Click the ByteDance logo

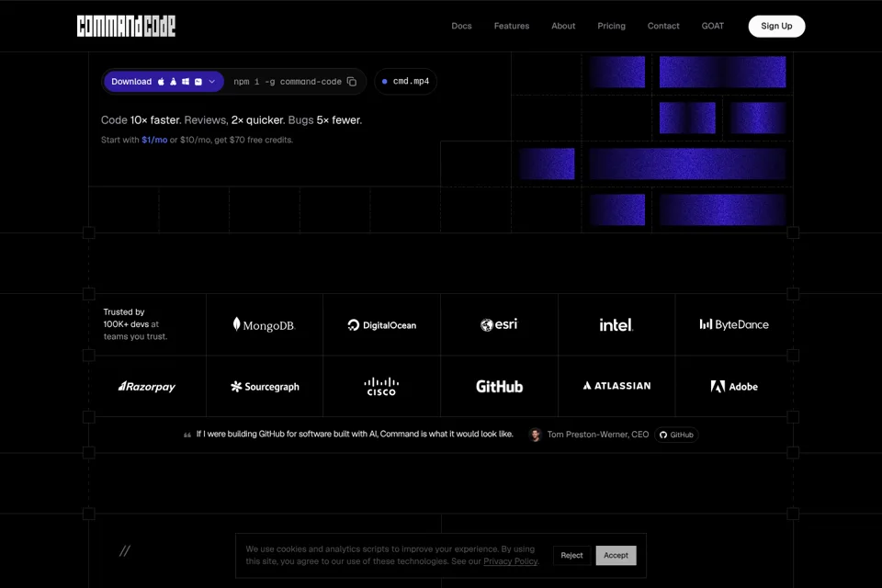point(734,324)
